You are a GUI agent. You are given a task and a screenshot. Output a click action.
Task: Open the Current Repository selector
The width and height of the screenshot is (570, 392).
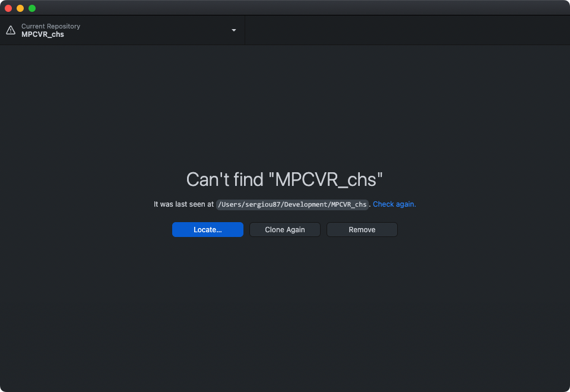pos(119,30)
